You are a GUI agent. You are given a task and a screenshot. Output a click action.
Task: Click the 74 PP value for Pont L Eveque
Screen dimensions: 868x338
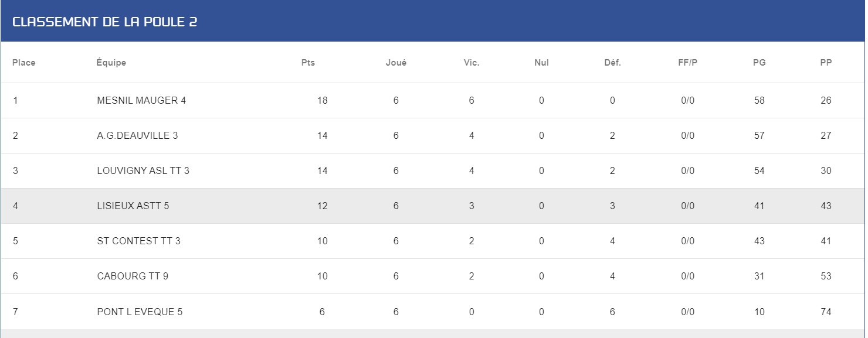click(826, 312)
